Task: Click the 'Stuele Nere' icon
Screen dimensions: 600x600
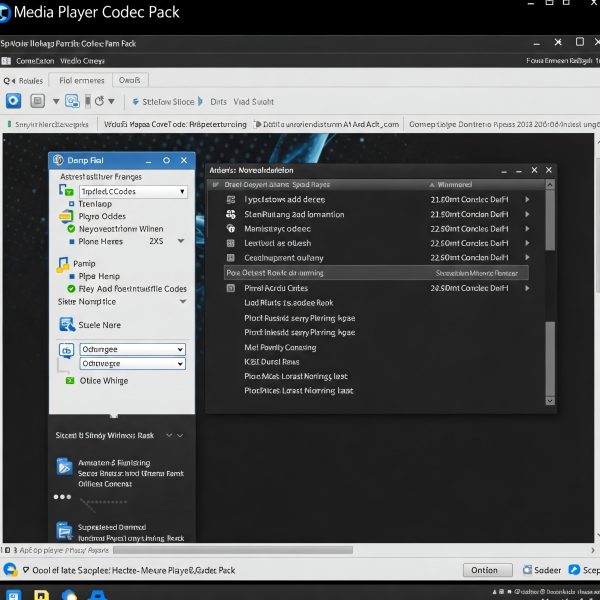Action: [67, 324]
